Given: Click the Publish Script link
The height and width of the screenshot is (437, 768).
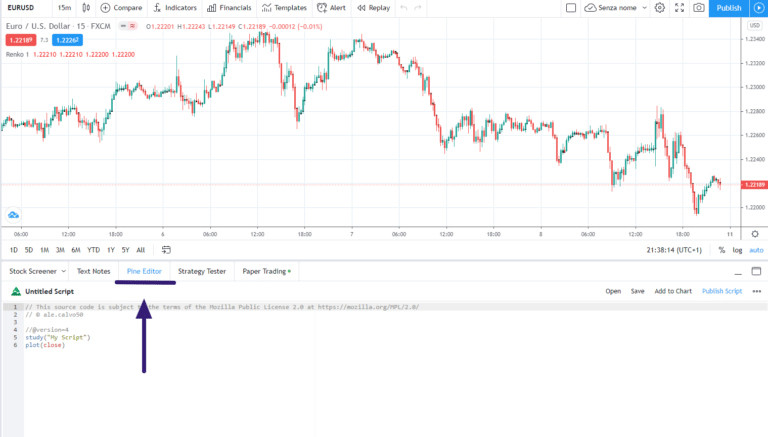Looking at the screenshot, I should pyautogui.click(x=721, y=291).
